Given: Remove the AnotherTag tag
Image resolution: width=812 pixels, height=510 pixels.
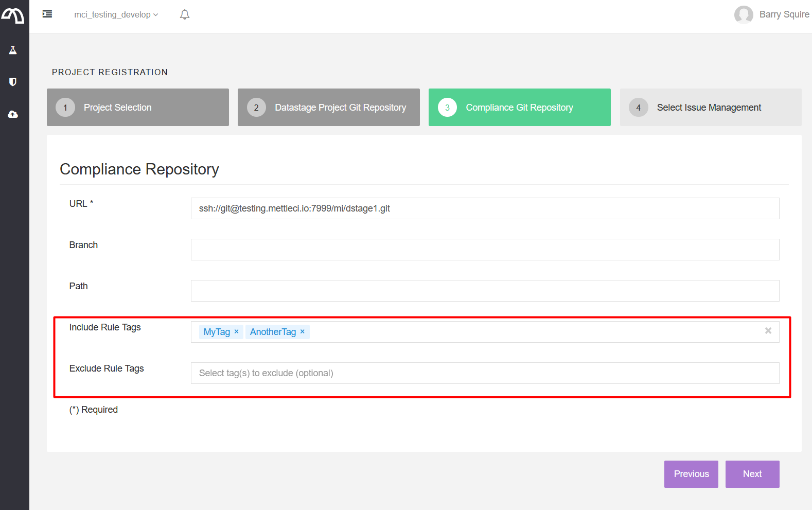Looking at the screenshot, I should pos(303,331).
